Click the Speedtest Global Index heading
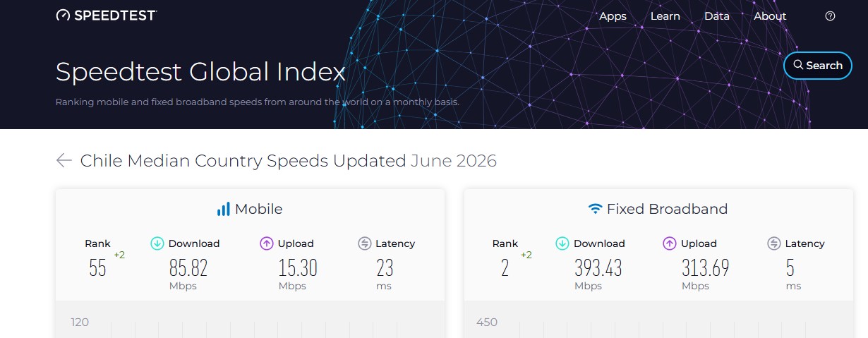The height and width of the screenshot is (338, 868). 200,72
